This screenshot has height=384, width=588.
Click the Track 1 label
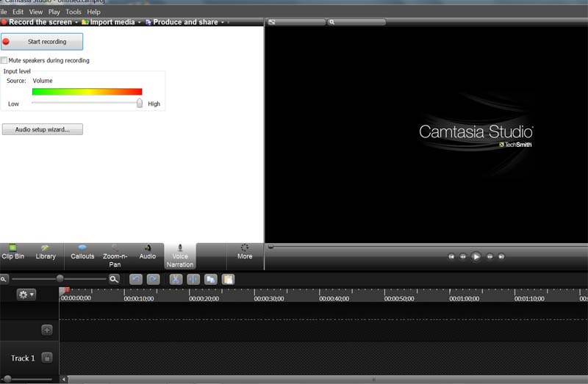(23, 358)
